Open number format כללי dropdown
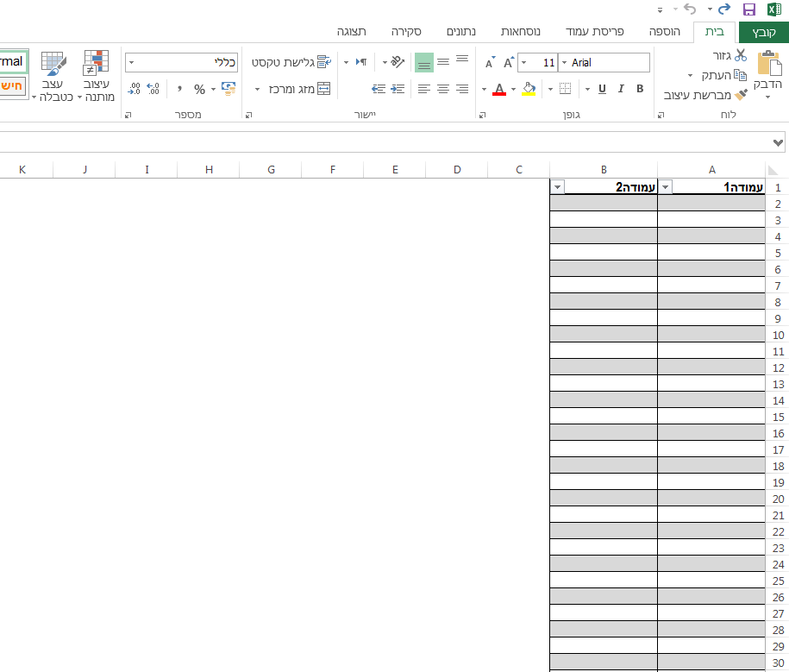The image size is (789, 672). pos(131,62)
